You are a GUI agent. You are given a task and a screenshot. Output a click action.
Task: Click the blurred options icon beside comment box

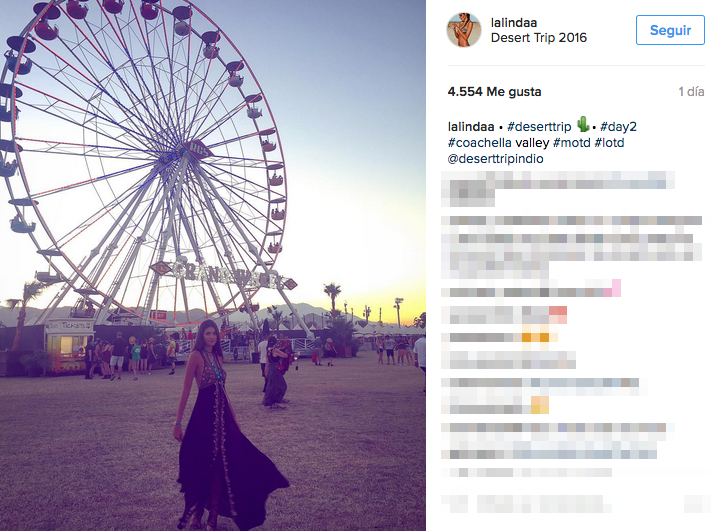[697, 504]
